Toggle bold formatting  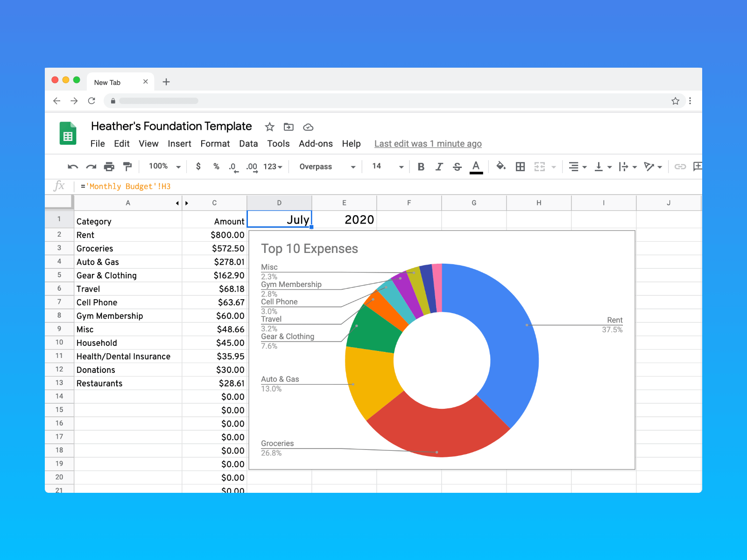pyautogui.click(x=421, y=166)
